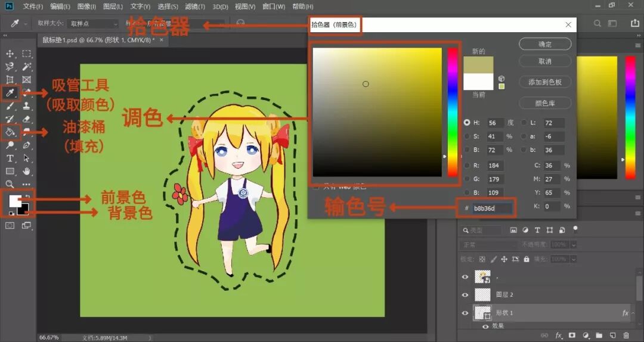The width and height of the screenshot is (644, 342).
Task: Click the 取消 button
Action: pos(545,61)
